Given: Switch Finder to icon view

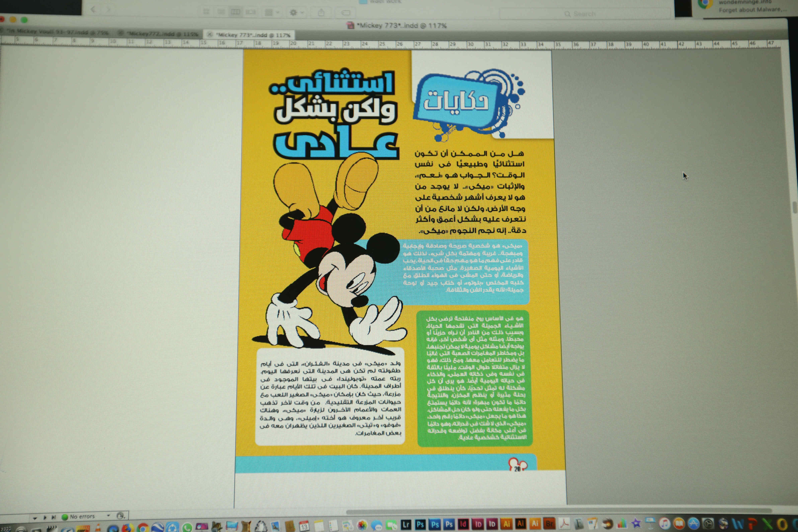Looking at the screenshot, I should click(x=206, y=12).
